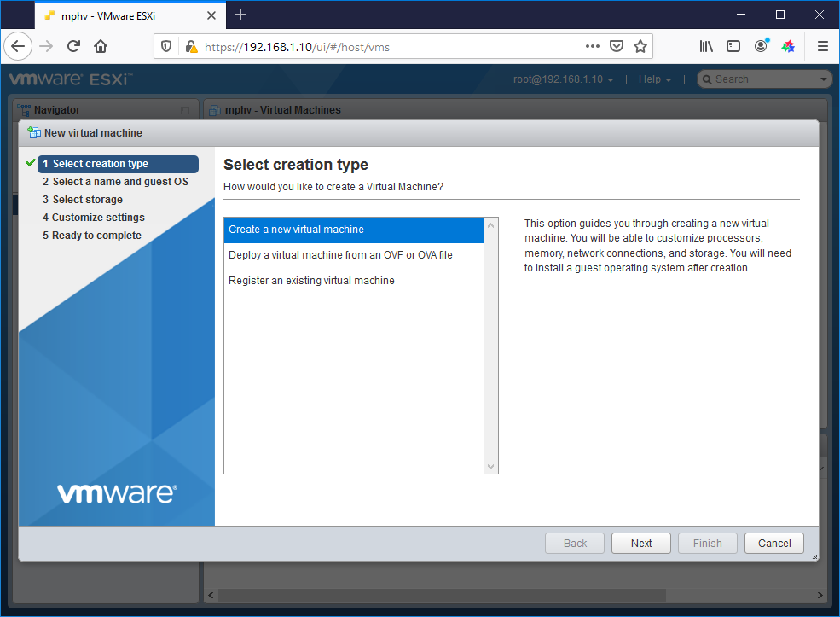Click the tracking protection shield icon
The height and width of the screenshot is (617, 840).
click(165, 46)
